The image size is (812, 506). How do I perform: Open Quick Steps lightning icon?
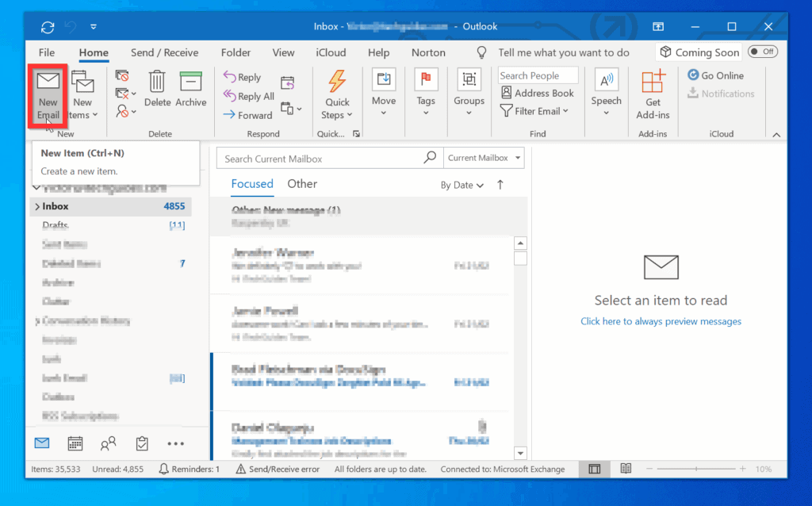point(337,82)
